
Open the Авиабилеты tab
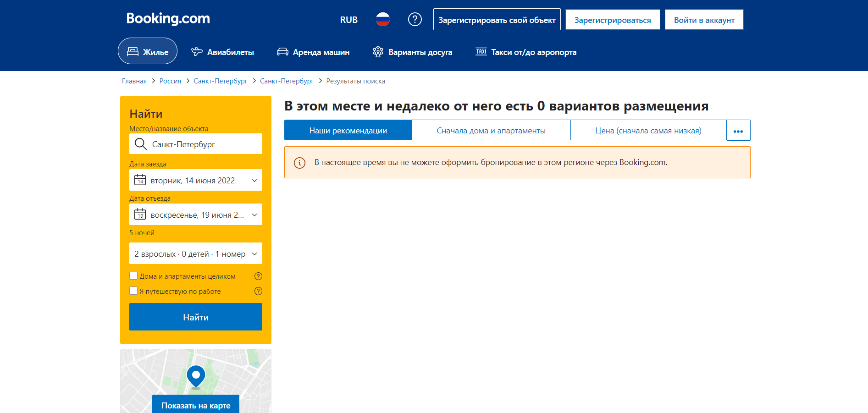pos(222,52)
